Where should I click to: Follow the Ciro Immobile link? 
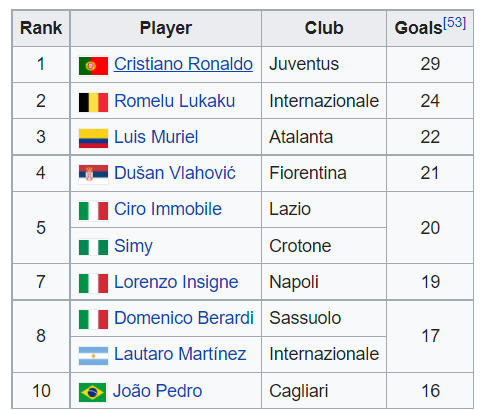point(168,209)
